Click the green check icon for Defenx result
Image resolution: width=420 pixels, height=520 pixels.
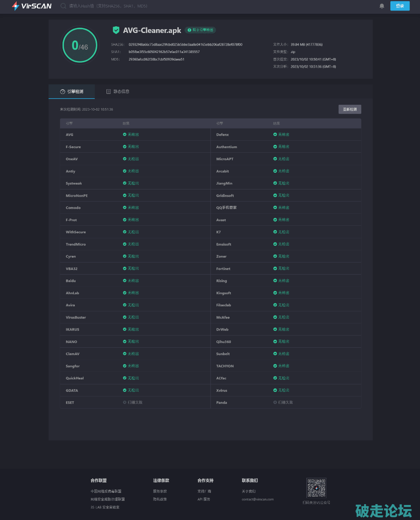point(275,134)
